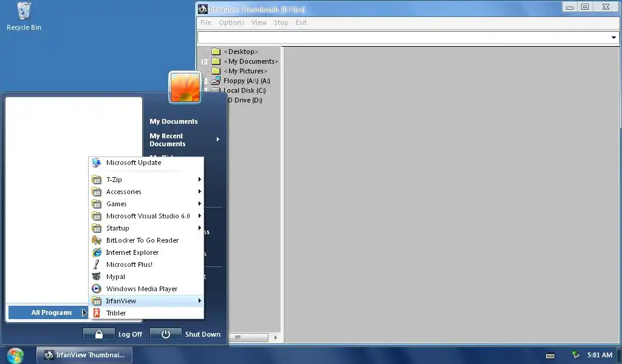622x364 pixels.
Task: Click the Log Off lock icon button
Action: 99,334
